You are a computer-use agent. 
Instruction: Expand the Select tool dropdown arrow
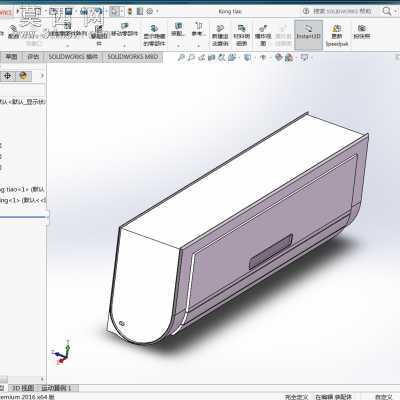(x=122, y=11)
